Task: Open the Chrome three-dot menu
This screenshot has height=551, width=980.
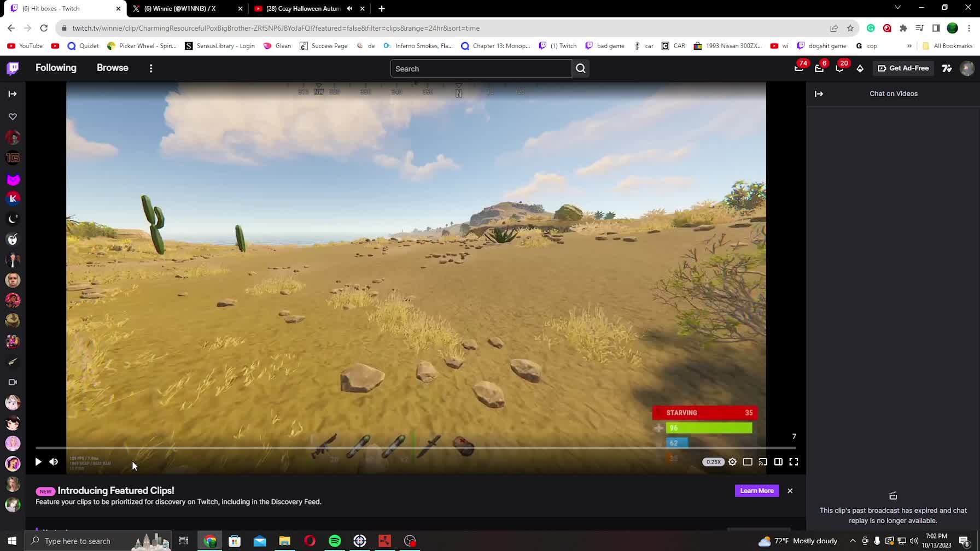Action: tap(969, 28)
